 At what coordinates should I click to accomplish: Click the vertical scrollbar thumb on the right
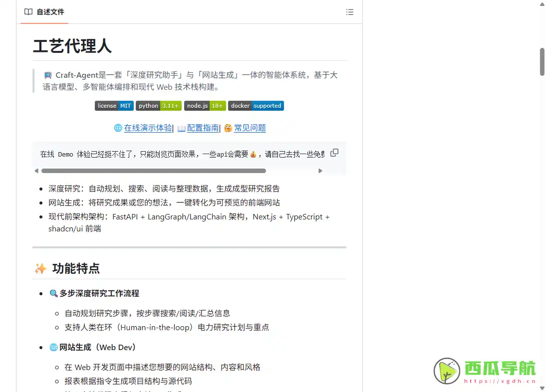[541, 61]
